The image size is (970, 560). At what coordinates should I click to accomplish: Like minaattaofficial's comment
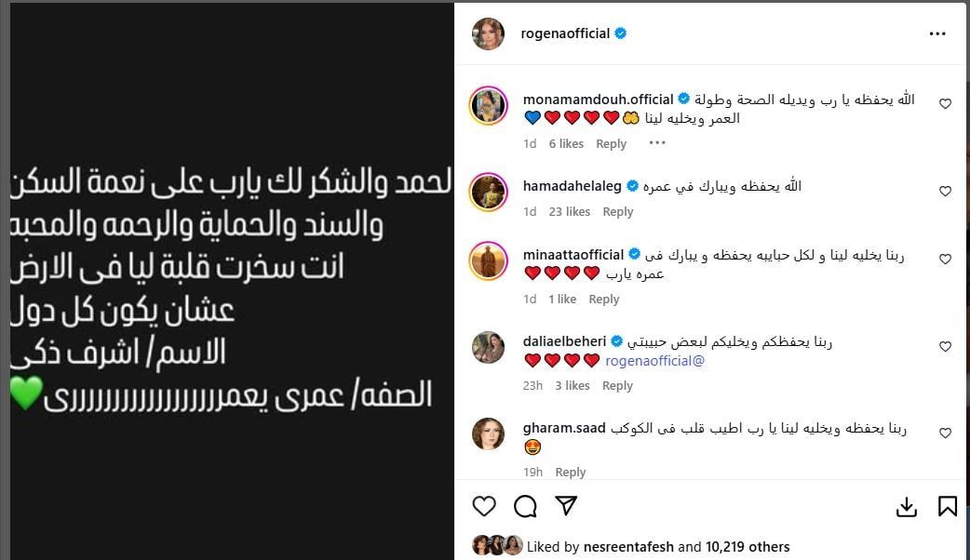click(x=945, y=260)
